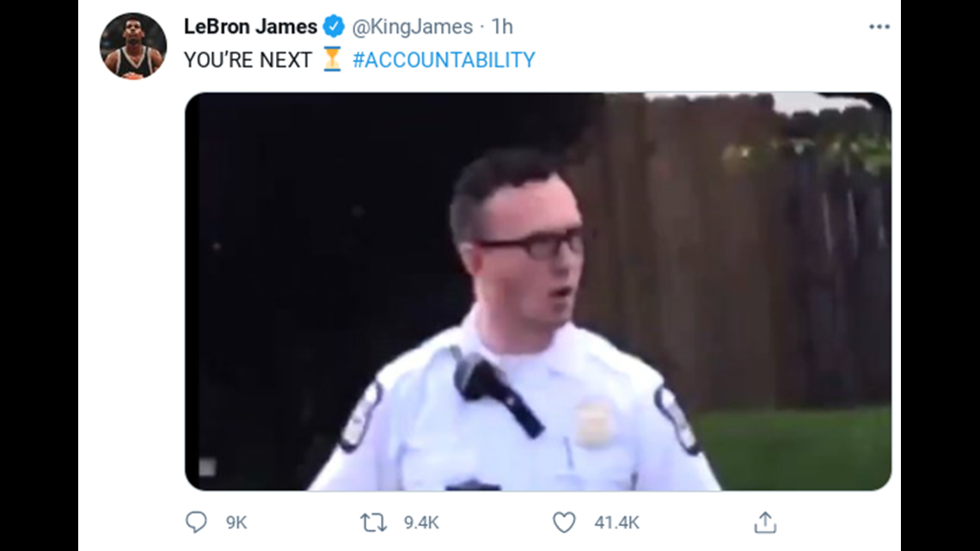Click the @KingJames handle
The height and width of the screenshot is (551, 980).
coord(413,27)
